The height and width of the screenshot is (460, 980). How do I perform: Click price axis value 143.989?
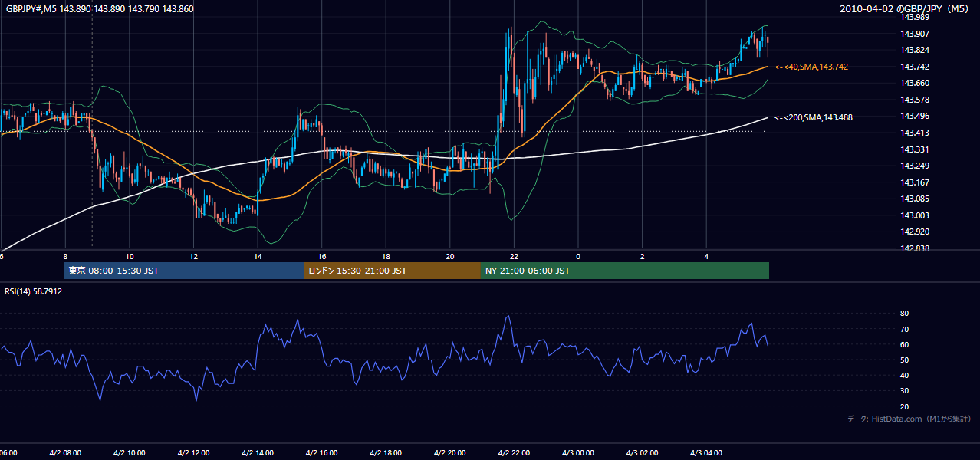pos(915,17)
